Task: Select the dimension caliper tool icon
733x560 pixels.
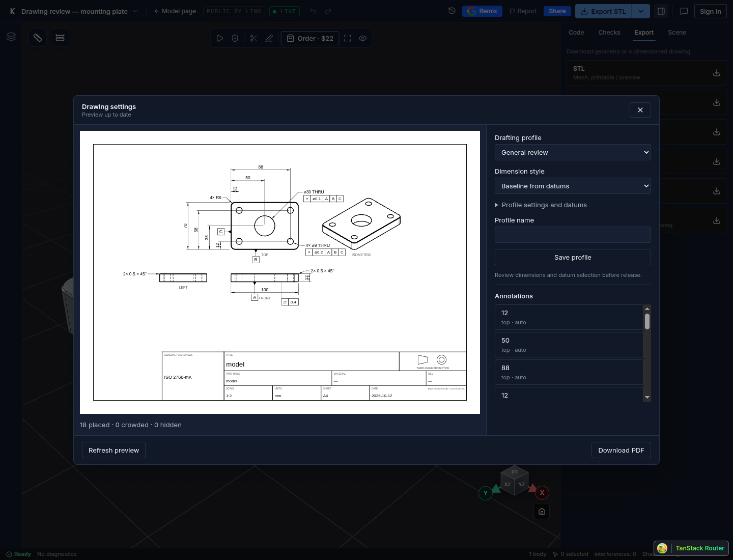Action: pos(60,38)
